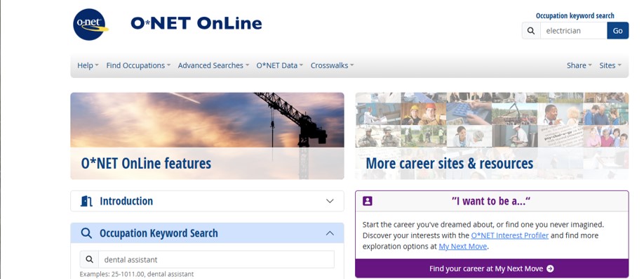Open the Crosswalks menu
Screen dimensions: 644x279
click(332, 65)
